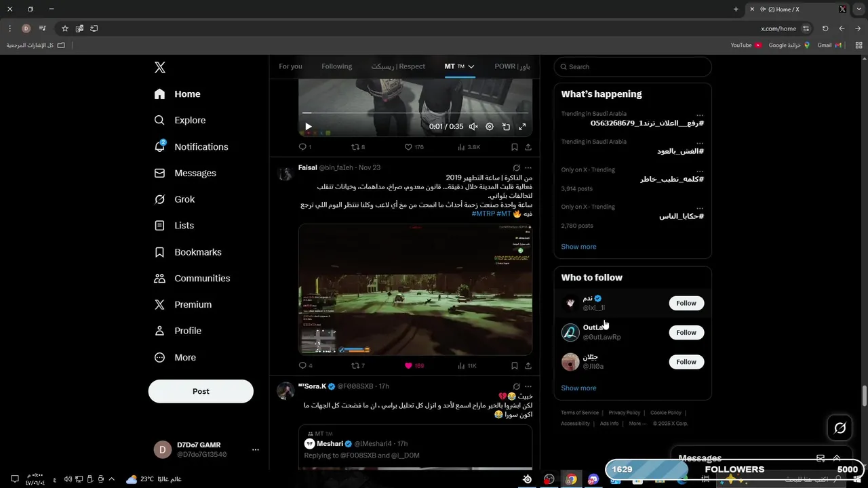Expand the MT tab dropdown arrow
Image resolution: width=868 pixels, height=488 pixels.
pyautogui.click(x=471, y=66)
